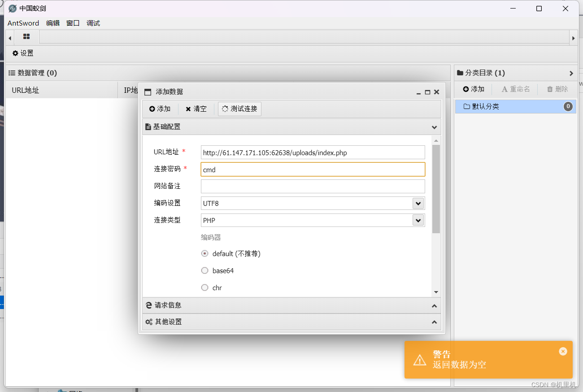Select the chr encoder radio button

point(205,288)
